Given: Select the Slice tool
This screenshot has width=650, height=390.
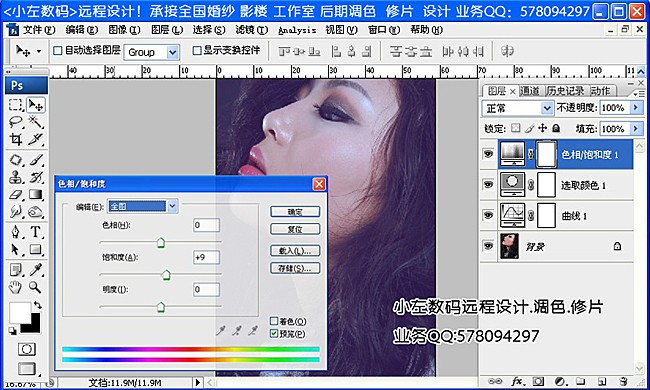Looking at the screenshot, I should click(36, 139).
